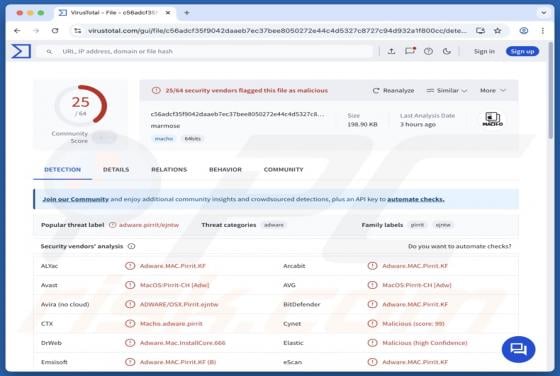Open site information icon in address bar
Viewport: 560px width, 376px height.
(x=78, y=31)
